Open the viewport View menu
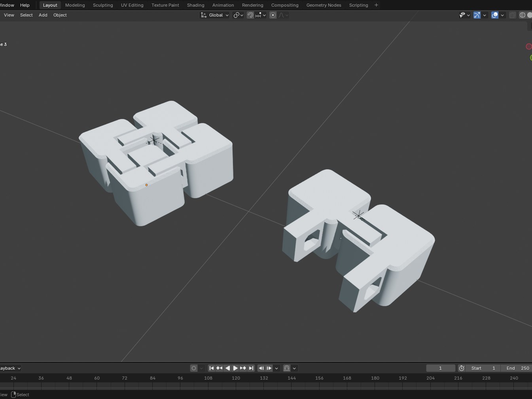Viewport: 532px width, 399px height. coord(9,15)
